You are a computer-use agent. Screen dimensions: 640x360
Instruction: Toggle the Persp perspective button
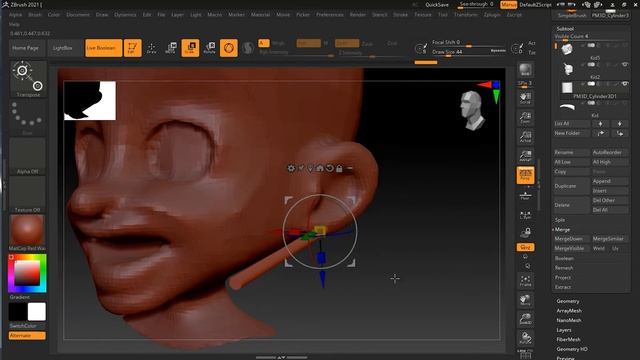point(525,176)
